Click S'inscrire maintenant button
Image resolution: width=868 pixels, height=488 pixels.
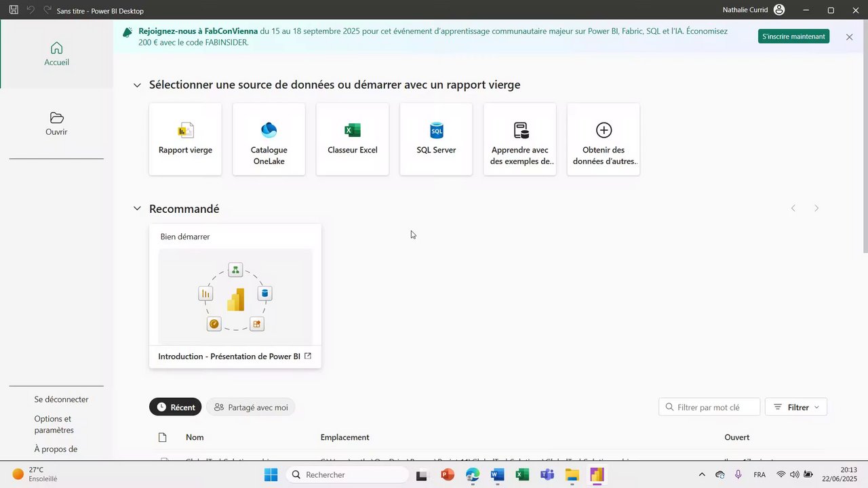[793, 37]
